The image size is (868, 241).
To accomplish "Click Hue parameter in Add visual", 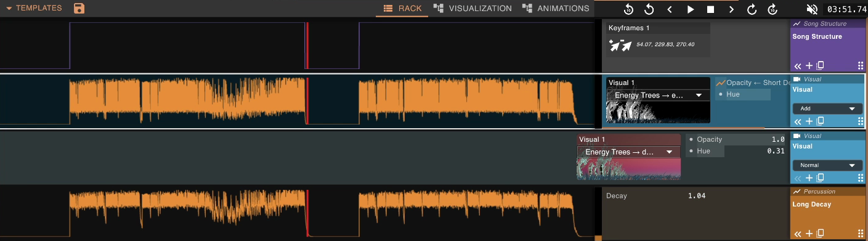I will (743, 94).
